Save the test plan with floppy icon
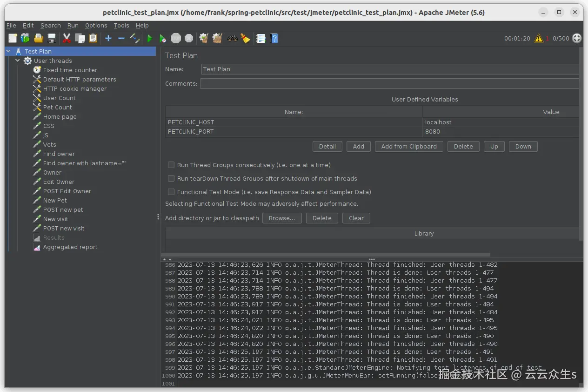Viewport: 588px width, 392px height. coord(52,39)
